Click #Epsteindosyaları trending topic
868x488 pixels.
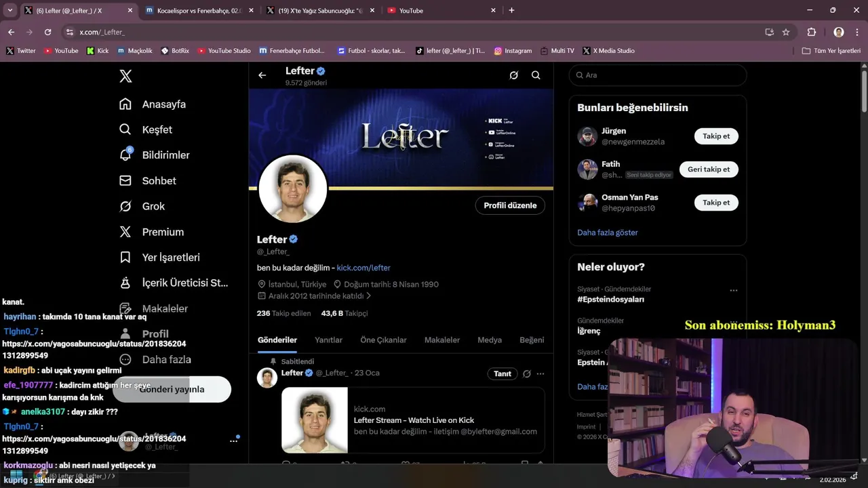point(610,299)
